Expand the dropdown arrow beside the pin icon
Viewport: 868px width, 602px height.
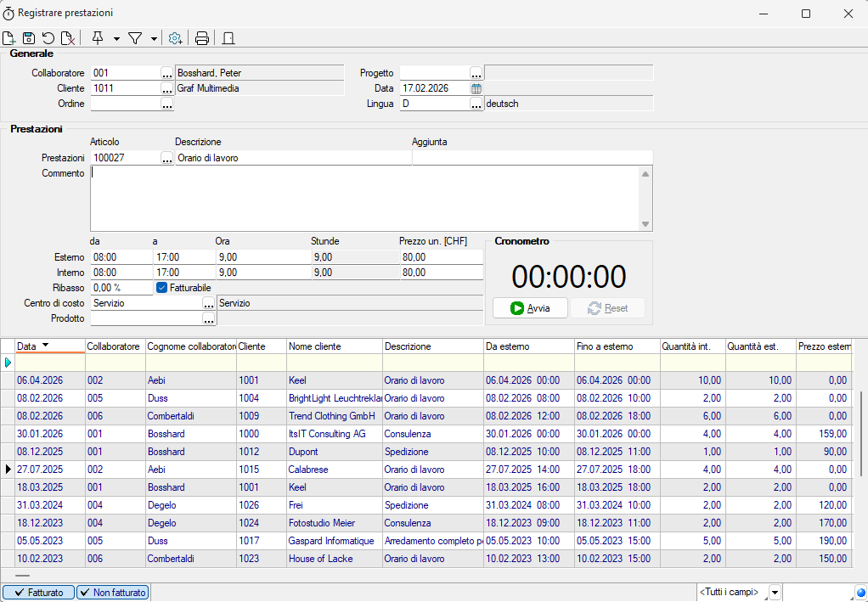pyautogui.click(x=116, y=38)
